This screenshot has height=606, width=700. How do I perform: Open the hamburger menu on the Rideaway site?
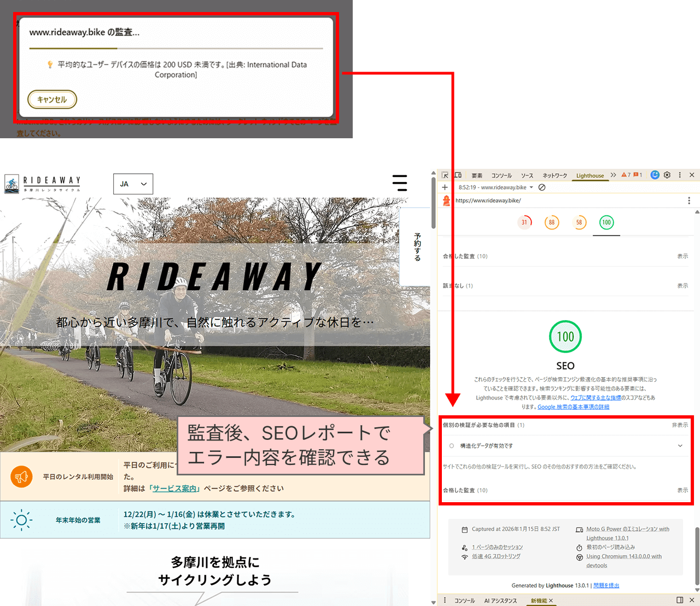coord(400,183)
